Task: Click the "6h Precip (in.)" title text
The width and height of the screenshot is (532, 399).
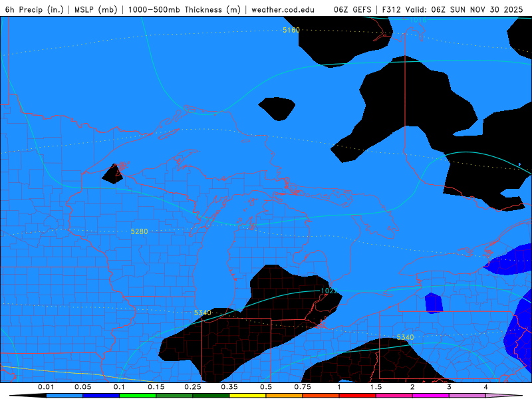Action: 35,9
